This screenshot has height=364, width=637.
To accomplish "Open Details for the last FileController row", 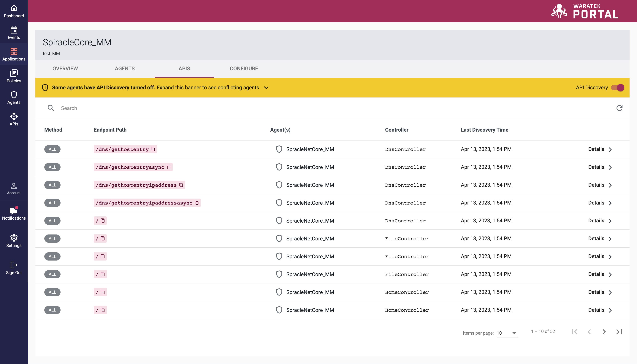I will pos(600,274).
